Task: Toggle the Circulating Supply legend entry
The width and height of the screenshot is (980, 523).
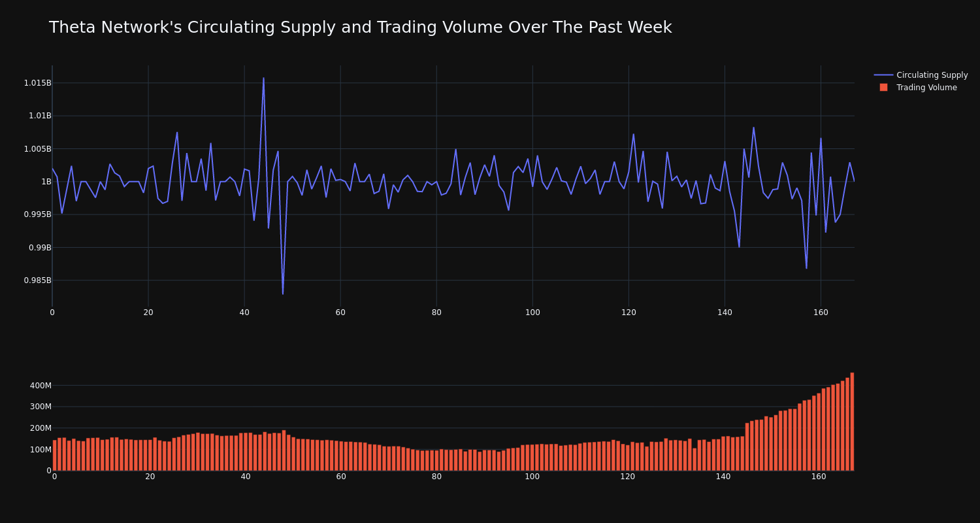Action: click(x=921, y=75)
